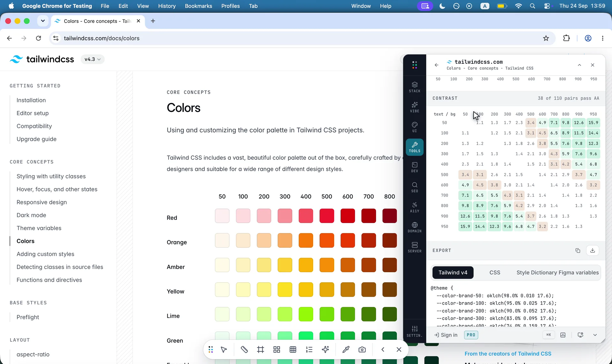Toggle the grid overlay tool

click(293, 350)
